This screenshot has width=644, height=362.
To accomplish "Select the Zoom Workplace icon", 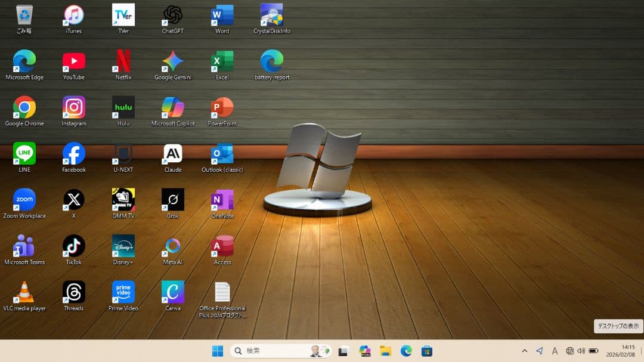I will click(24, 200).
